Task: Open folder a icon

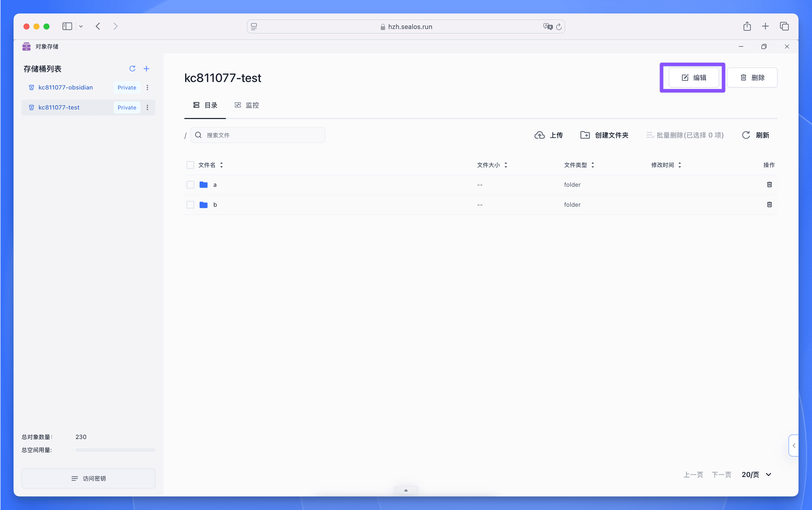Action: (x=204, y=185)
